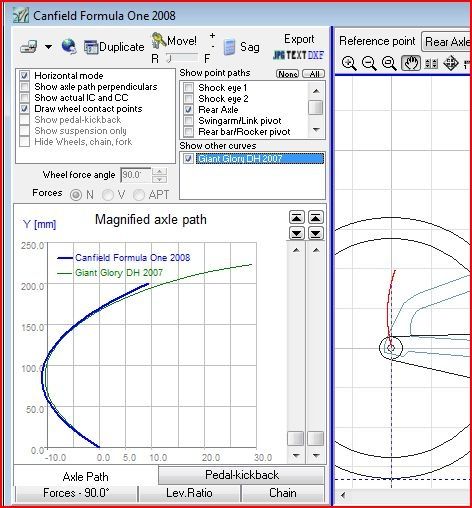The height and width of the screenshot is (508, 472).
Task: Open the Reference point dropdown
Action: (x=446, y=42)
